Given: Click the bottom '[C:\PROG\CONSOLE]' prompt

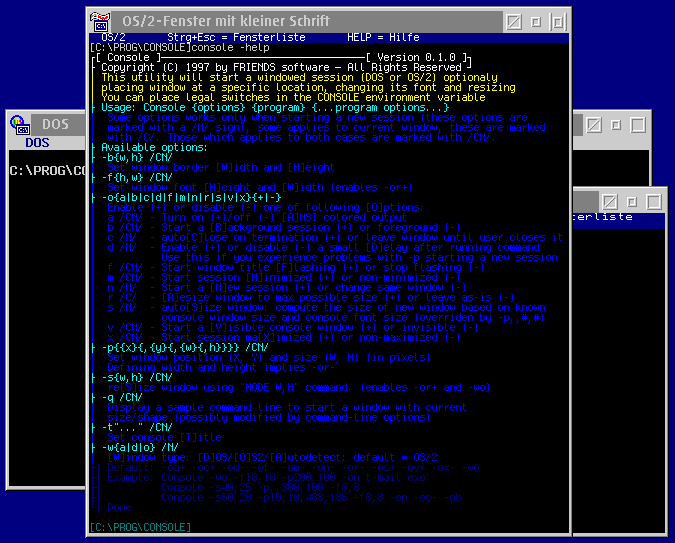Looking at the screenshot, I should click(x=140, y=527).
